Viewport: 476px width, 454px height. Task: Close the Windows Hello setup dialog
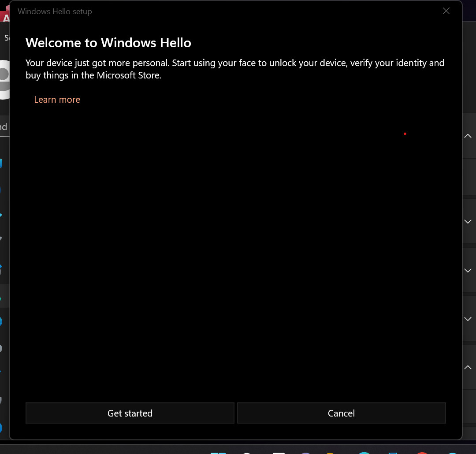click(x=446, y=11)
